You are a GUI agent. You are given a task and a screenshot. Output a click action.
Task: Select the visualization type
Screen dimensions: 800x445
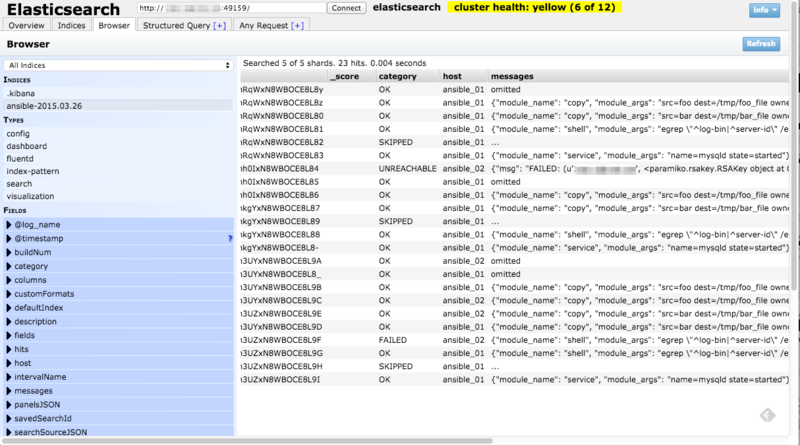(118, 196)
